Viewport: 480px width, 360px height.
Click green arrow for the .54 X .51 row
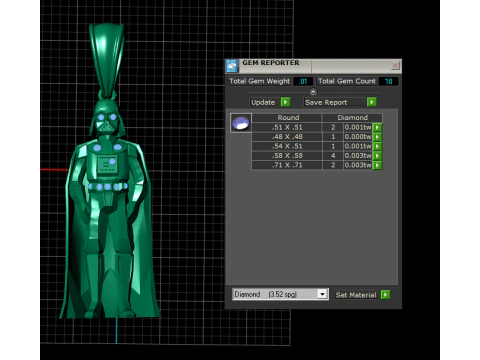click(377, 146)
